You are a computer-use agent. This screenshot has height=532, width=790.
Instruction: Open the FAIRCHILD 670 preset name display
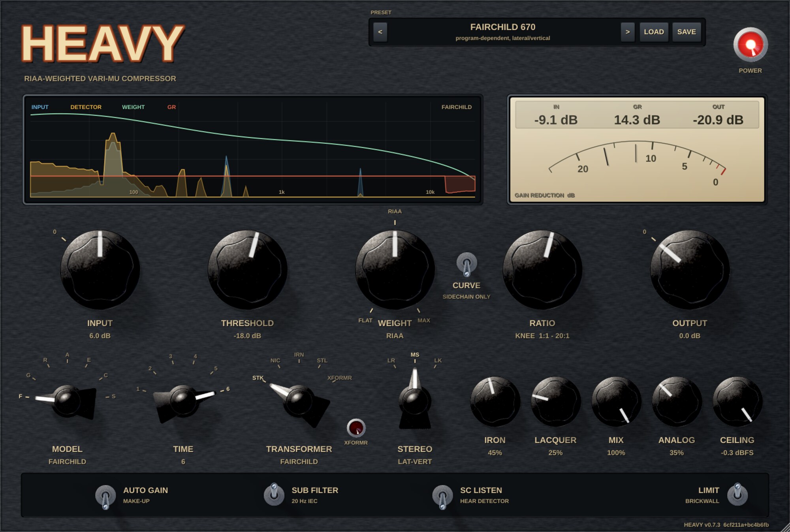503,32
